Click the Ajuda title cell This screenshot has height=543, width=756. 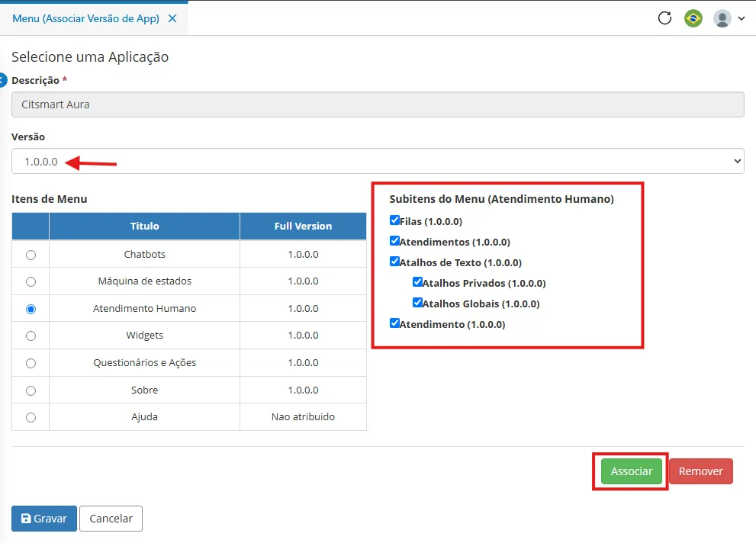144,416
